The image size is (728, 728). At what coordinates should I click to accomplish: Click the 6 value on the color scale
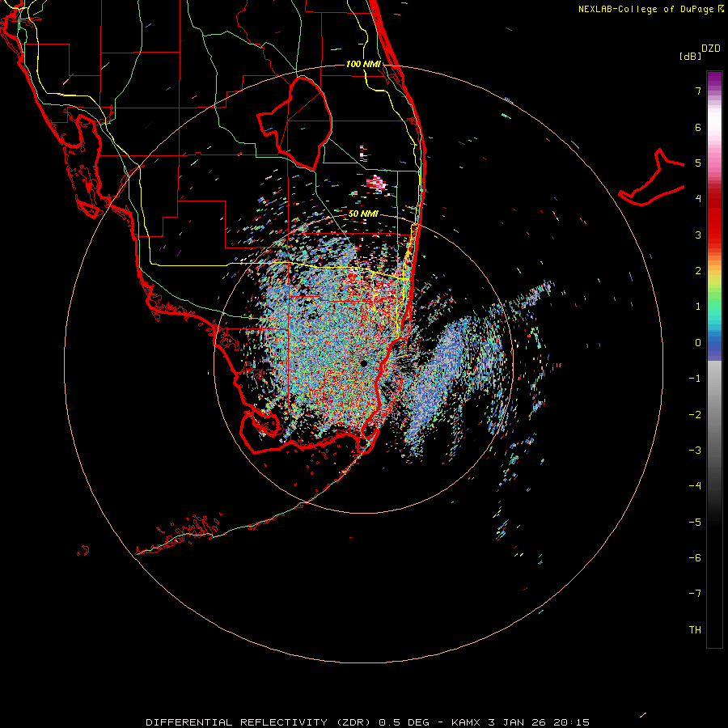(698, 127)
